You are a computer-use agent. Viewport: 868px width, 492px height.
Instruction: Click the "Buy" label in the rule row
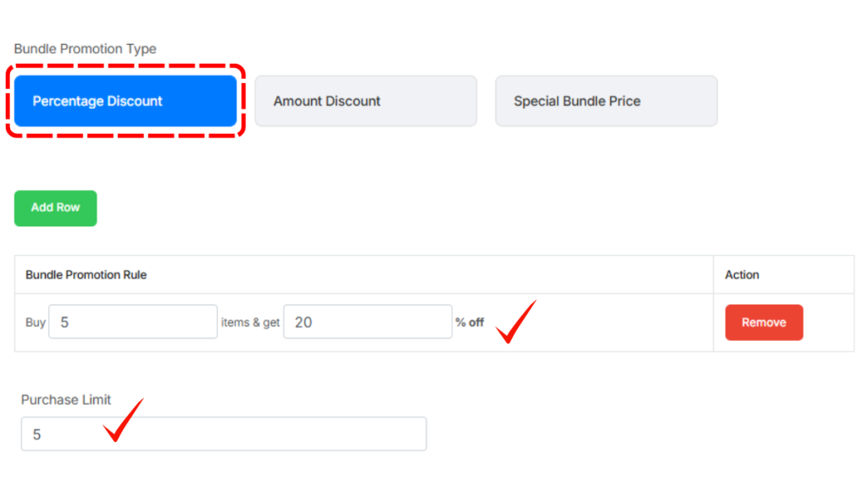(x=36, y=322)
